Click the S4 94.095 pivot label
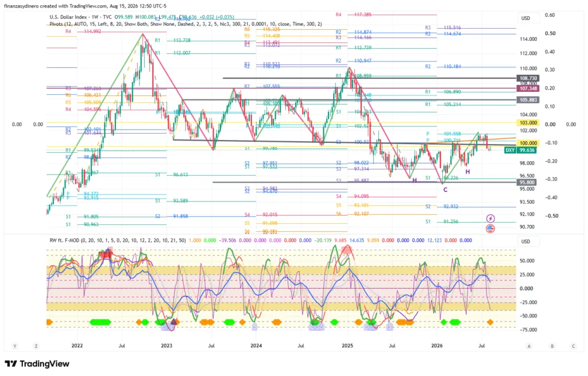This screenshot has height=376, width=588. 353,196
